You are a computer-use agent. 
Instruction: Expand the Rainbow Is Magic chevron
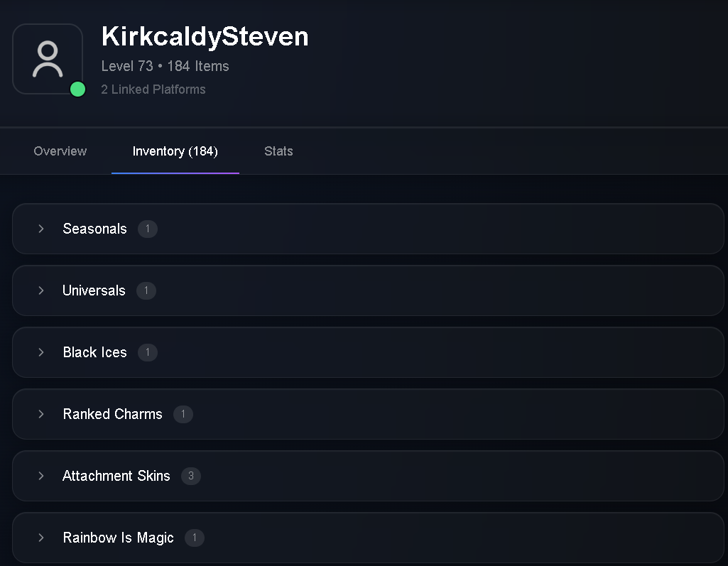41,537
